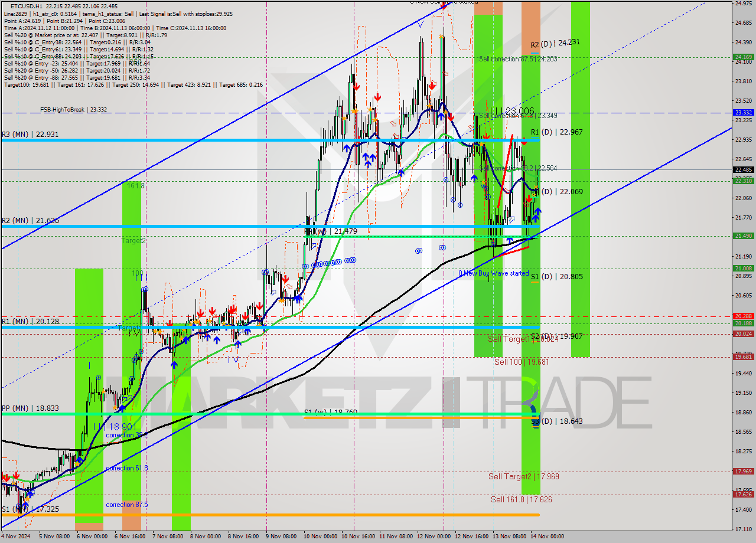
Task: Click the '| | | 23.006' label
Action: pos(513,110)
